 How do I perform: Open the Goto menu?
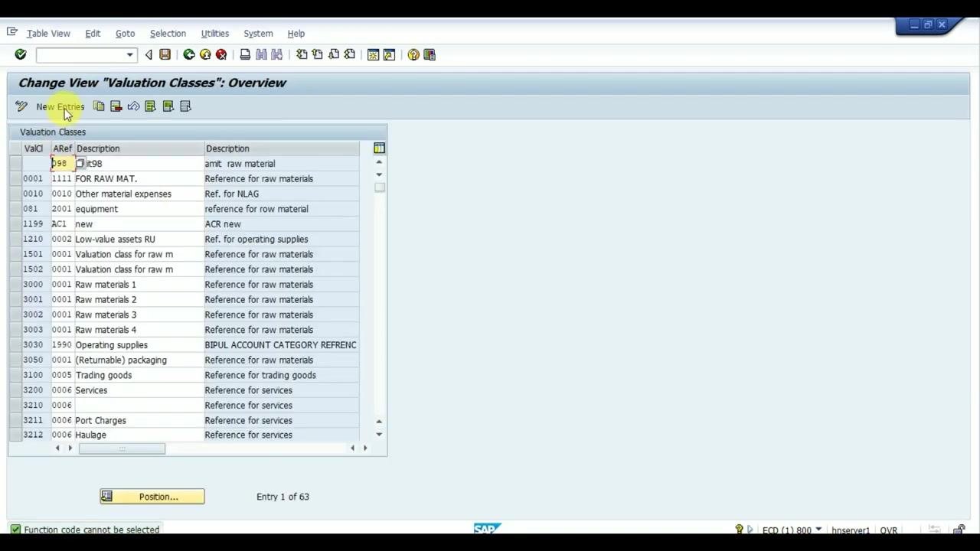click(125, 34)
